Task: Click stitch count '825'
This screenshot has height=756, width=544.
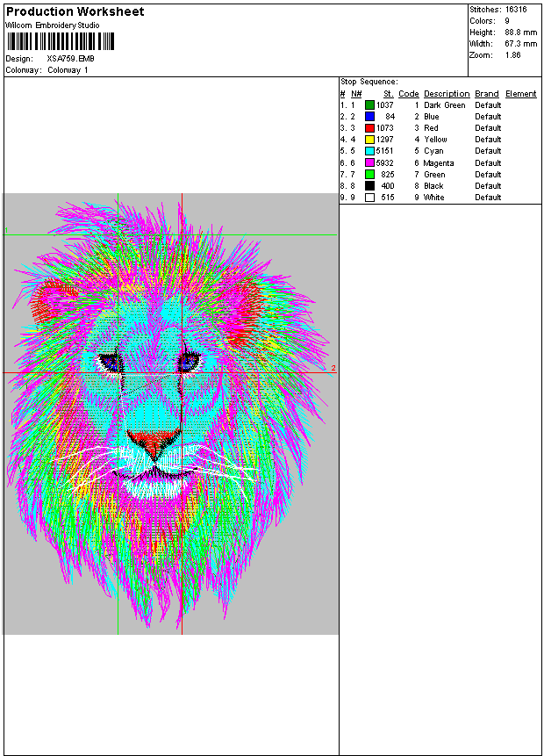Action: point(388,175)
